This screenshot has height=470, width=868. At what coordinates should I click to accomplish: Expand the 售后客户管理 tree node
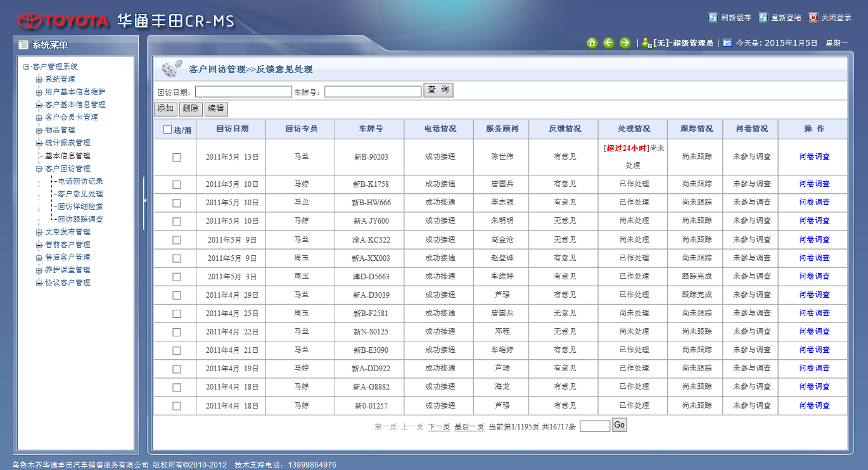click(39, 258)
